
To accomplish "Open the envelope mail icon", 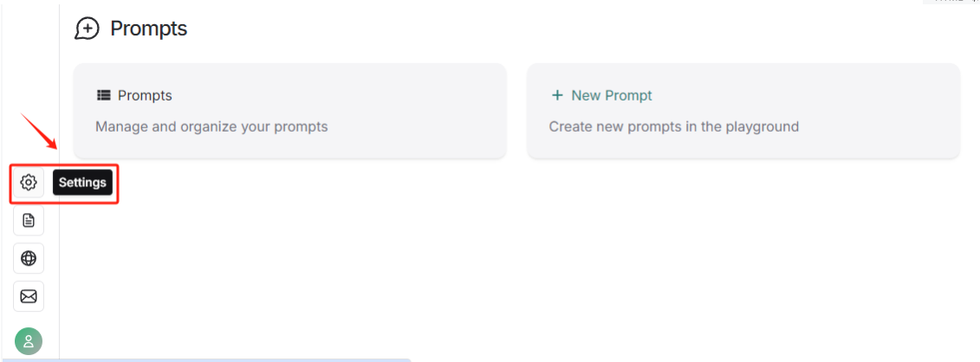I will tap(29, 296).
